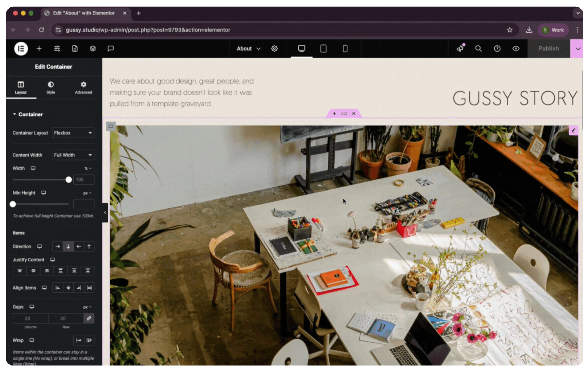
Task: Click the Min Height input field
Action: (x=83, y=204)
